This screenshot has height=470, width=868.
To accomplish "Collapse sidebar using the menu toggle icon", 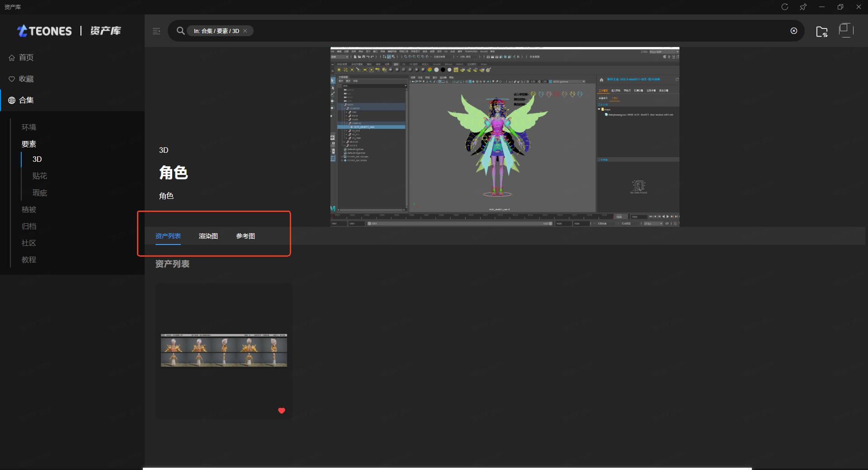I will pyautogui.click(x=156, y=31).
